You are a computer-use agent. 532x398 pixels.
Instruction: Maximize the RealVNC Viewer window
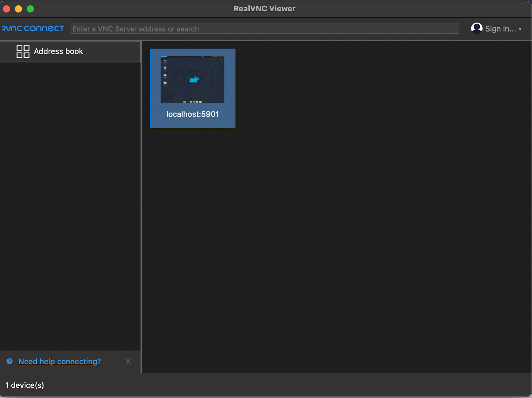pos(30,9)
